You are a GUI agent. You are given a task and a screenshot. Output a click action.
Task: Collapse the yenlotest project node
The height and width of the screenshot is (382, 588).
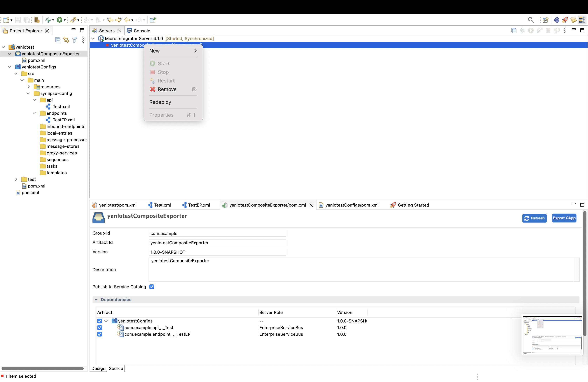click(x=3, y=47)
